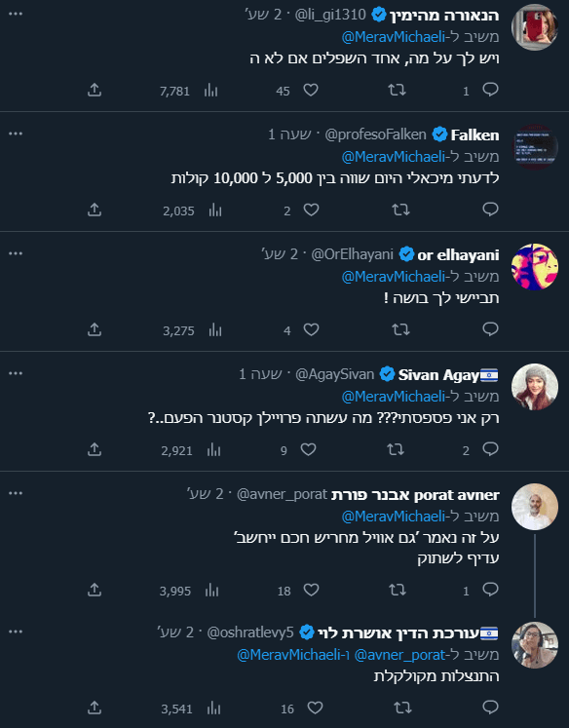Retweet Sivan Agay's reply
The width and height of the screenshot is (569, 728).
(396, 449)
